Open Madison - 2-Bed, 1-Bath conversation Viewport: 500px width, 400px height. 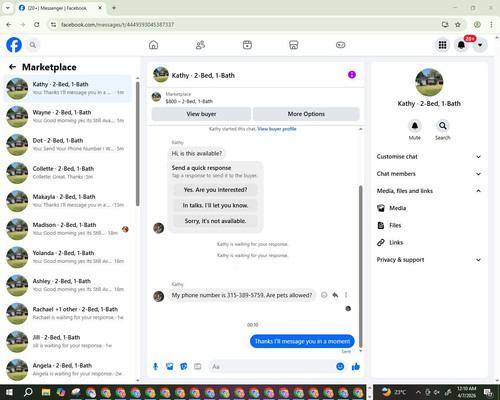(x=67, y=229)
